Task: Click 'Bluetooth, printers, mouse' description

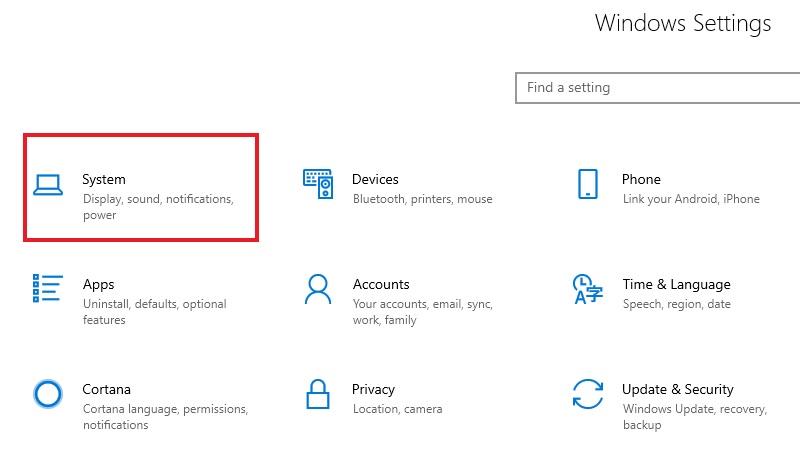Action: [x=422, y=199]
